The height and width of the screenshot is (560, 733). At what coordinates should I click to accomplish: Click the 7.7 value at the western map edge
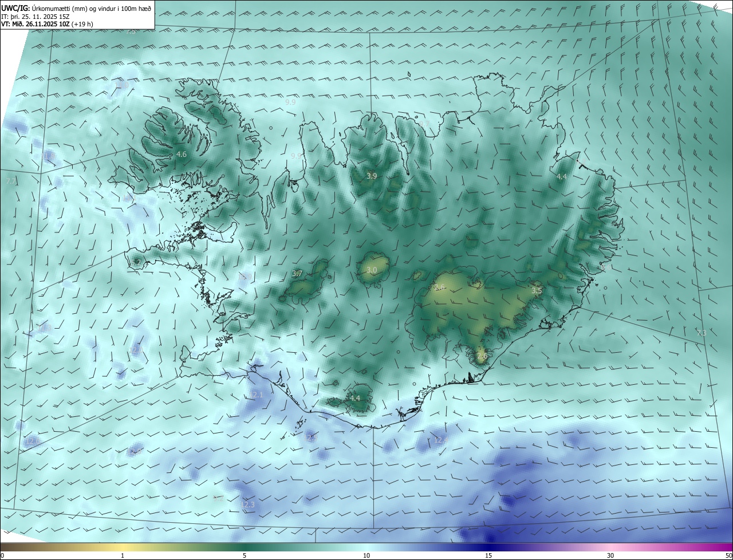(10, 182)
